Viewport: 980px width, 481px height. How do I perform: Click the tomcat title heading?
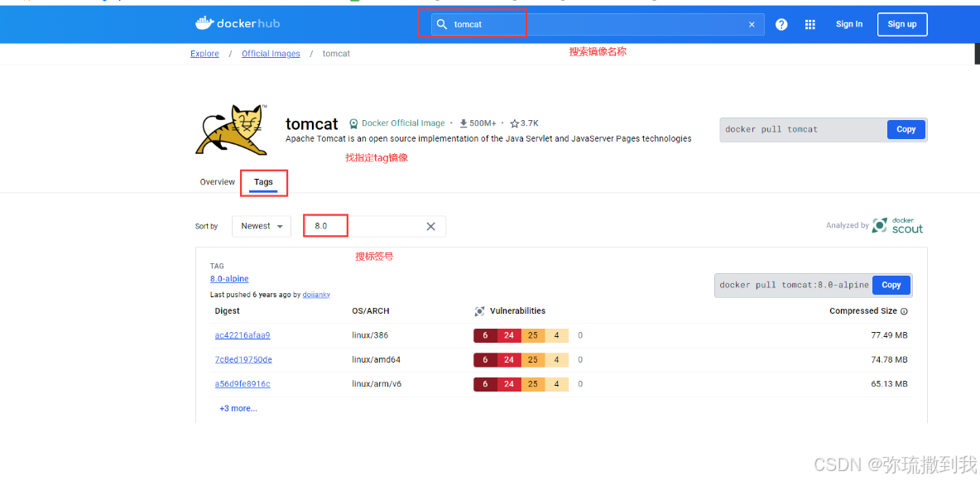click(x=312, y=124)
